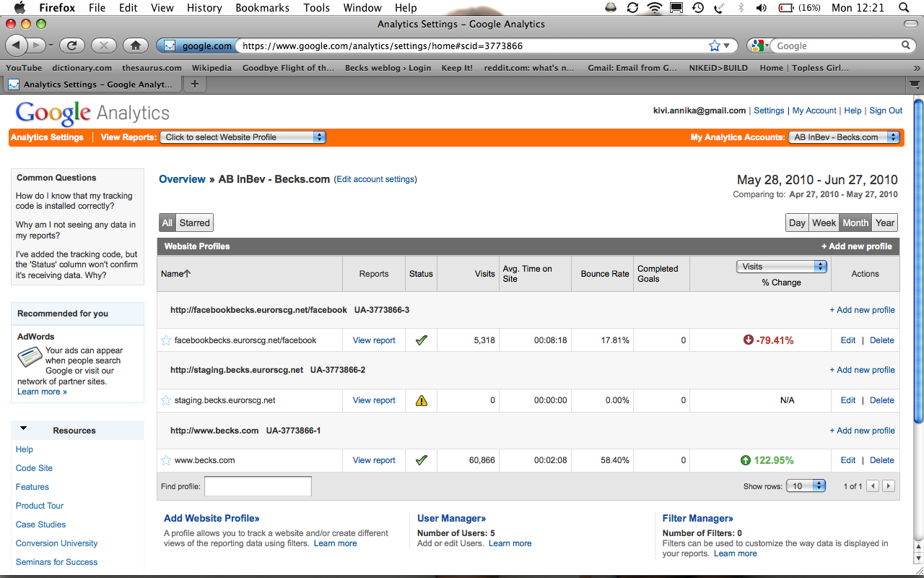Open the URL history dropdown arrow
The image size is (924, 578).
(x=727, y=46)
